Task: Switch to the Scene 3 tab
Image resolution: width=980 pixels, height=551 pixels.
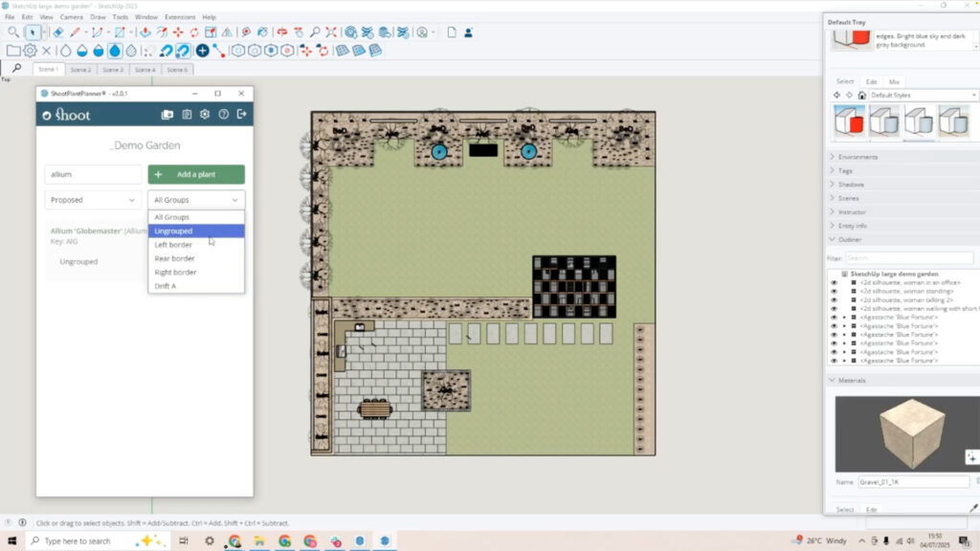Action: tap(113, 69)
